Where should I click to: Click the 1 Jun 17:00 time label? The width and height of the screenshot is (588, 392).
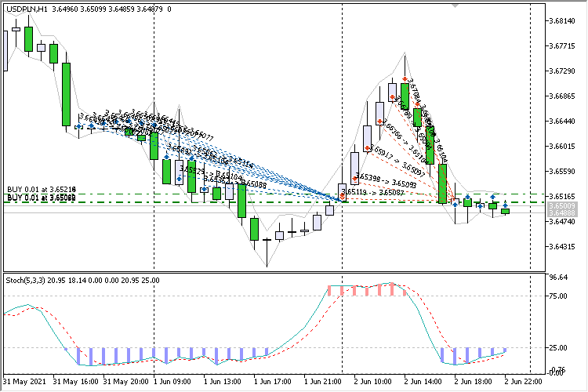[x=273, y=382]
